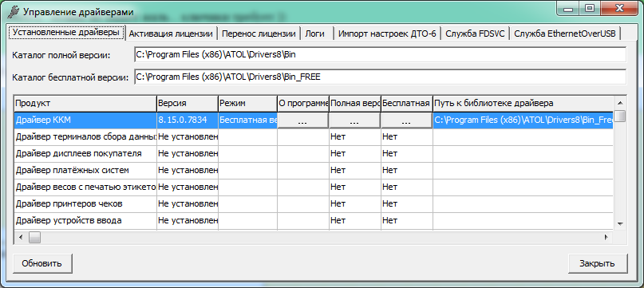Click the wrench icon in the title bar
The height and width of the screenshot is (288, 644).
pyautogui.click(x=13, y=12)
